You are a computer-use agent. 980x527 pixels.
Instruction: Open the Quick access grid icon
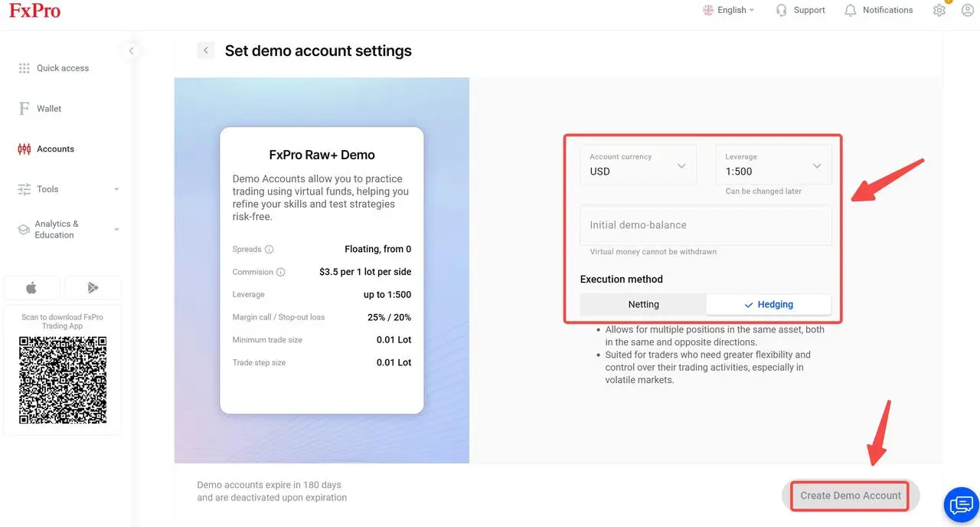pyautogui.click(x=24, y=68)
